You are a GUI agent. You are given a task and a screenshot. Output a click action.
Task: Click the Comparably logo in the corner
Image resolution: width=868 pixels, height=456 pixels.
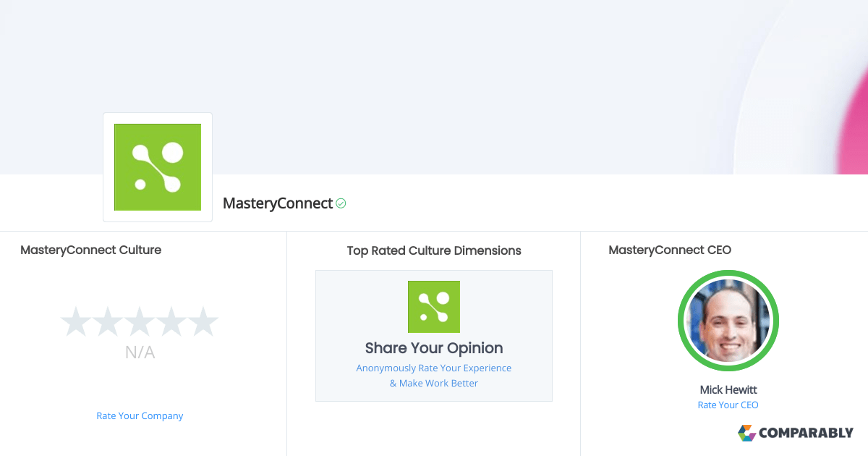pos(796,433)
